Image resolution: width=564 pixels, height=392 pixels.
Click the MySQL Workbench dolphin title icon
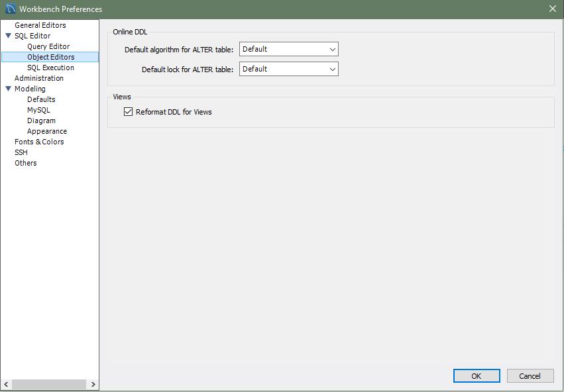point(10,9)
